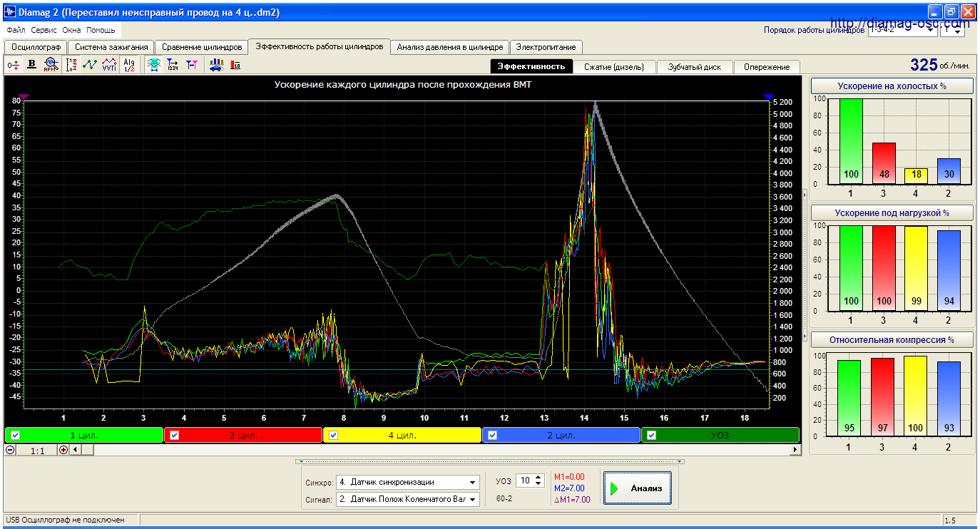Screen dimensions: 980x529
Task: Click the RPM scale 1/0 bracket icon
Action: (x=71, y=65)
